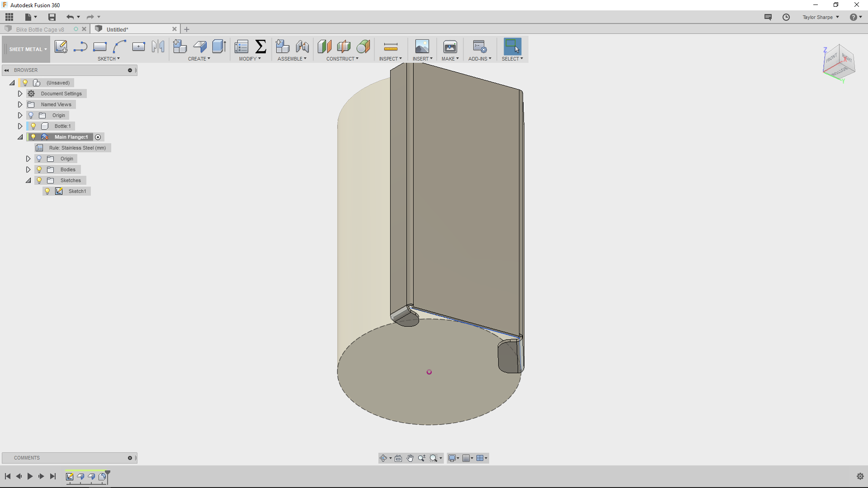Collapse the BROWSER panel arrows
868x488 pixels.
(x=7, y=70)
